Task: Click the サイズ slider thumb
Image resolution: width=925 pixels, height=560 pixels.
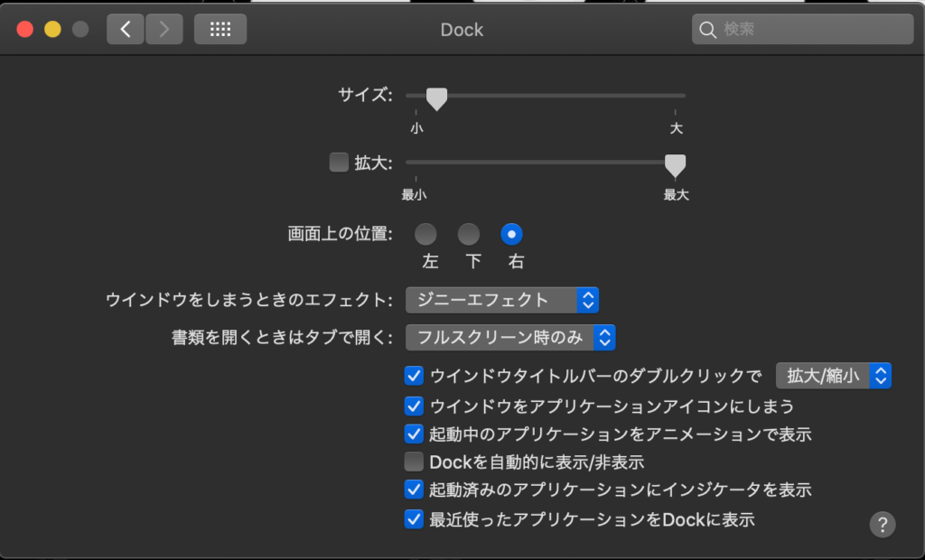Action: tap(436, 99)
